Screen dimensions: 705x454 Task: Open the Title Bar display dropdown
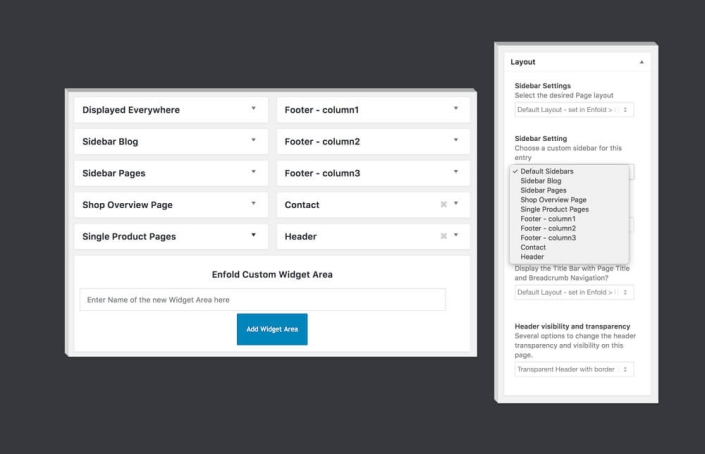coord(574,292)
